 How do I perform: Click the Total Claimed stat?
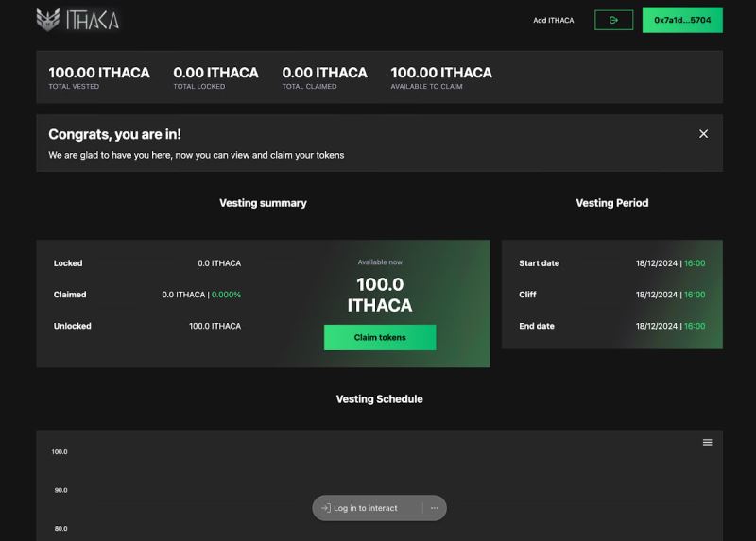(x=324, y=77)
